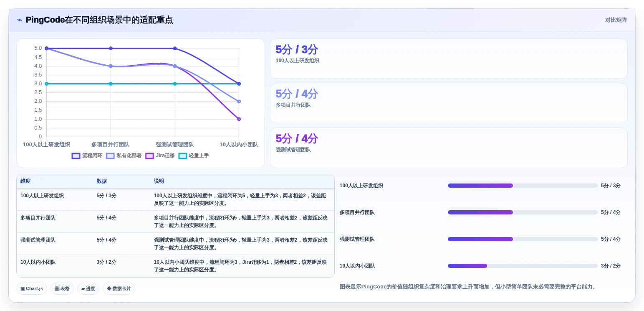Click the description for the 10人以内小团队 row

click(x=240, y=266)
